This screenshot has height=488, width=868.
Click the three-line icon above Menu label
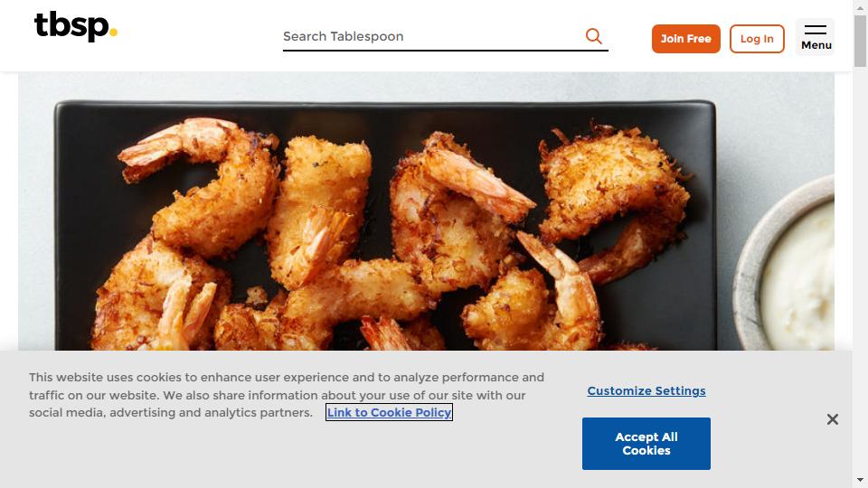pyautogui.click(x=816, y=30)
